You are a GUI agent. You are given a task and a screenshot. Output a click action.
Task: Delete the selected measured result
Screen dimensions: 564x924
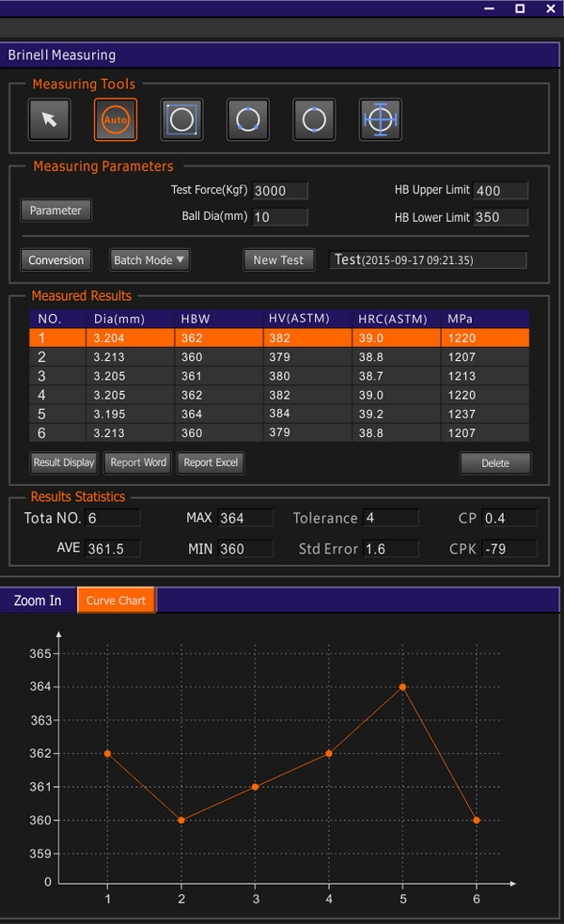click(495, 463)
